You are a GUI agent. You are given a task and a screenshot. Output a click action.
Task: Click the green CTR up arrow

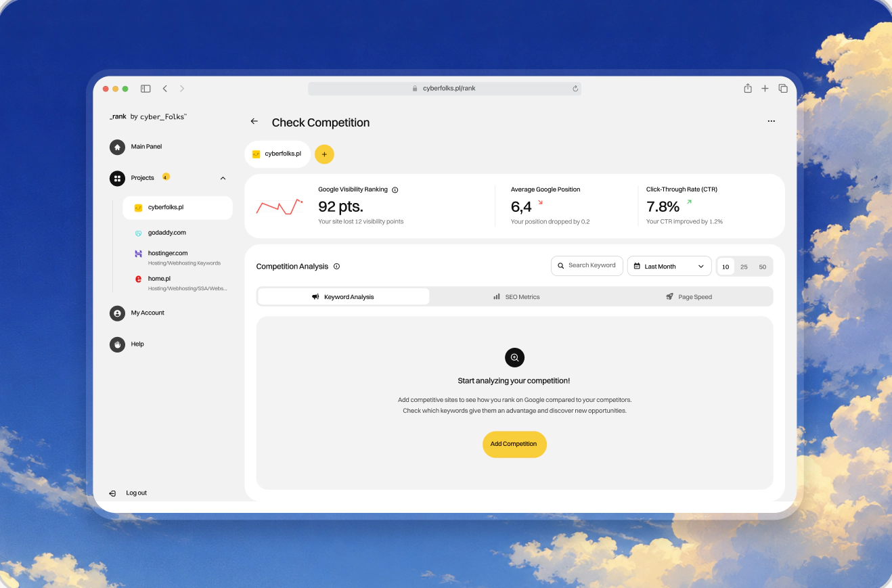click(690, 202)
